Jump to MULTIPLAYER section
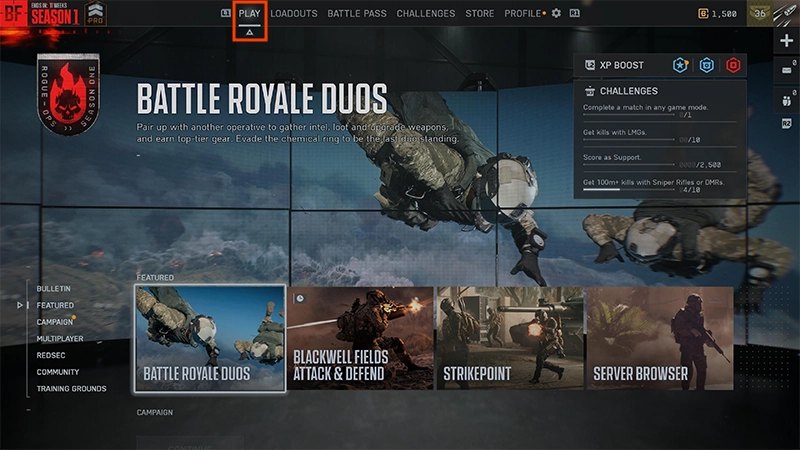 pos(60,339)
